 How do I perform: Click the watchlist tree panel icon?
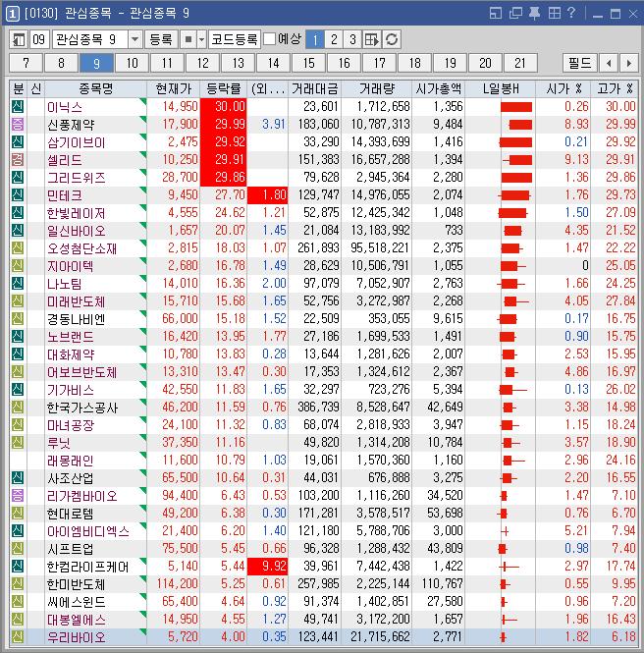19,39
